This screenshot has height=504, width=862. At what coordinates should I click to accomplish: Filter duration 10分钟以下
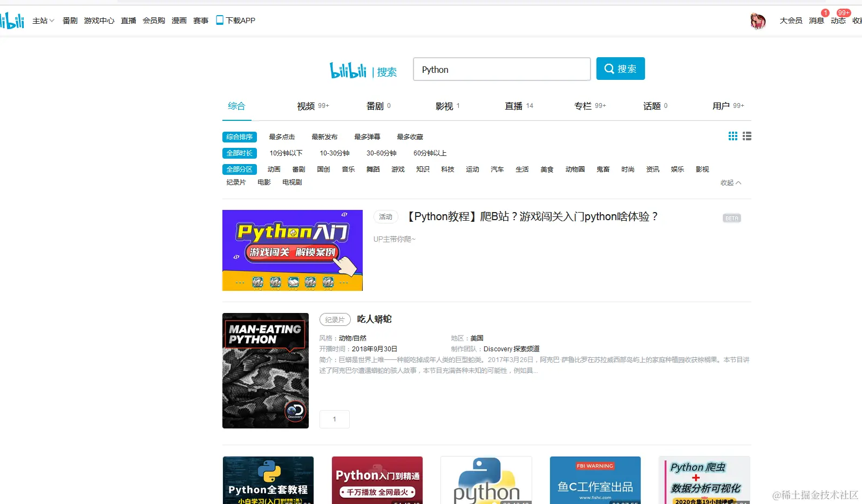(x=286, y=153)
